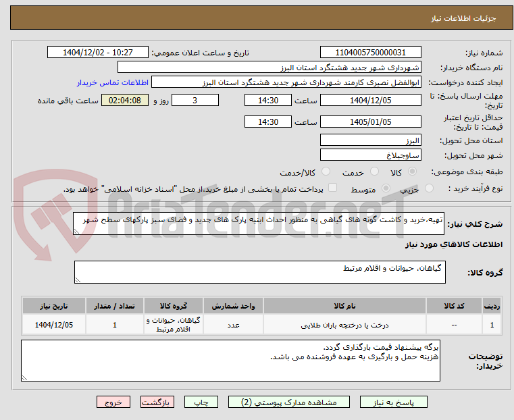The width and height of the screenshot is (514, 420).
Task: Click the ایجاد کننده درخواست field
Action: pyautogui.click(x=286, y=82)
